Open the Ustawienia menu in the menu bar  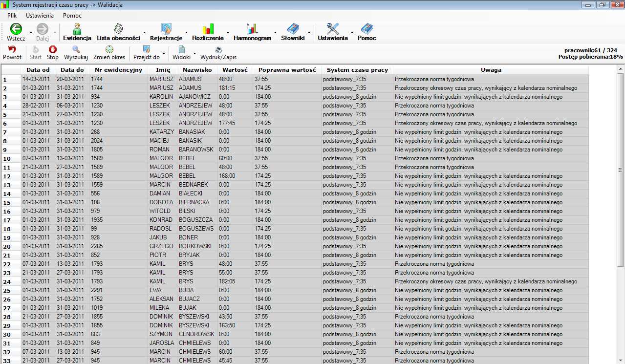(x=40, y=16)
